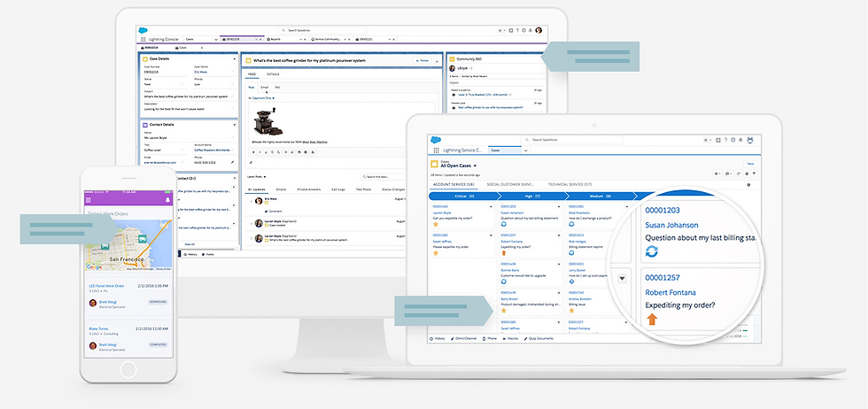868x409 pixels.
Task: Focus the Search Salesforce field on the monitor
Action: coord(322,30)
